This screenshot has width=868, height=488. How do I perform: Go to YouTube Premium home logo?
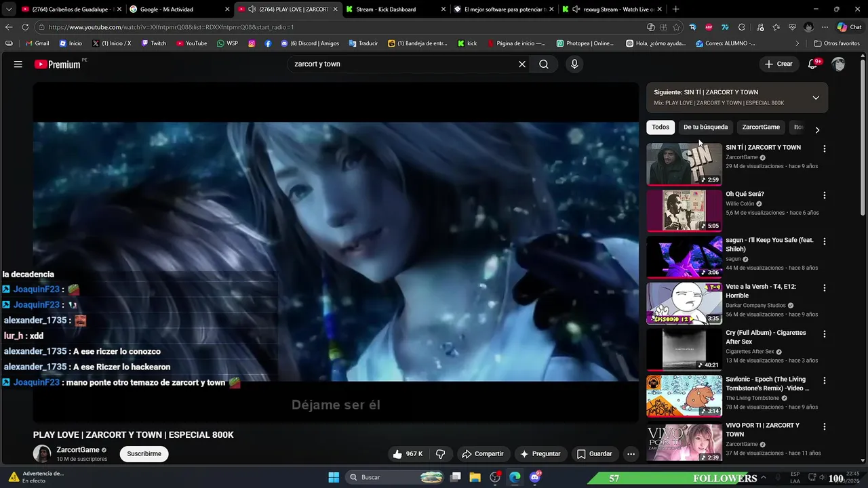58,64
